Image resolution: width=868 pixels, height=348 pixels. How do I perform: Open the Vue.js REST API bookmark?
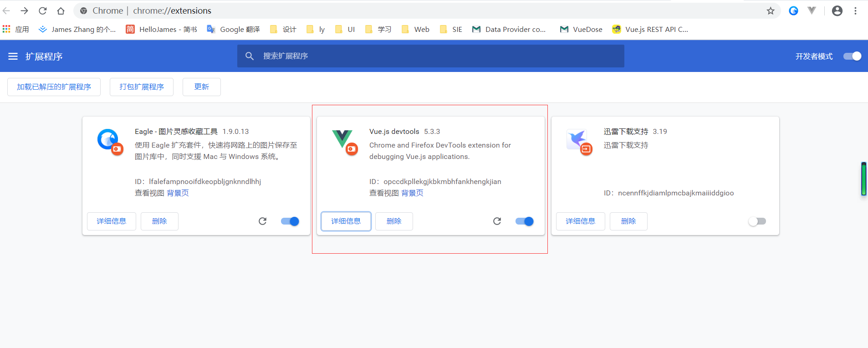650,29
